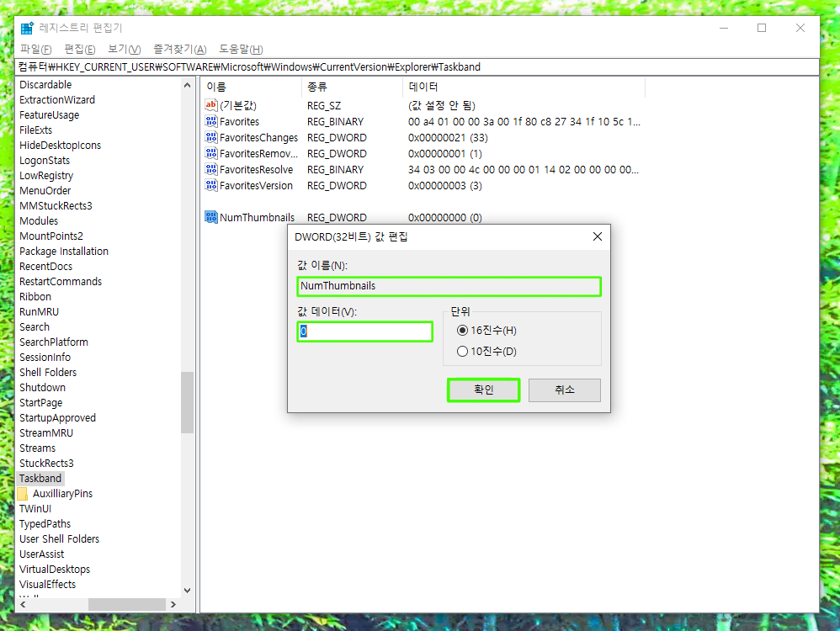
Task: Click the tree horizontal scrollbar thumb
Action: click(x=127, y=604)
